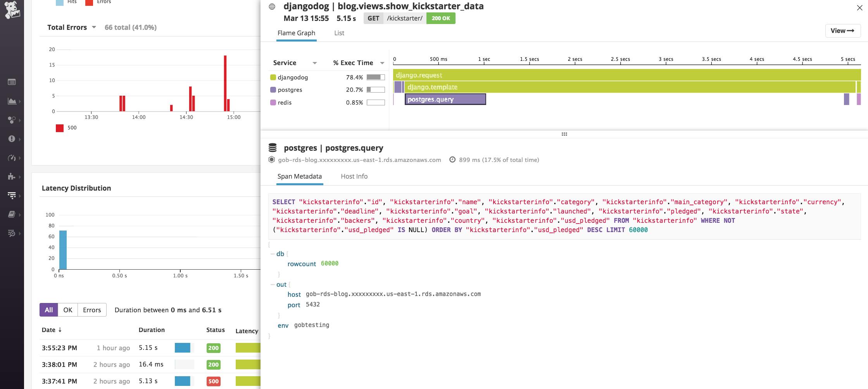This screenshot has height=389, width=868.
Task: Expand the db metadata section
Action: point(273,254)
